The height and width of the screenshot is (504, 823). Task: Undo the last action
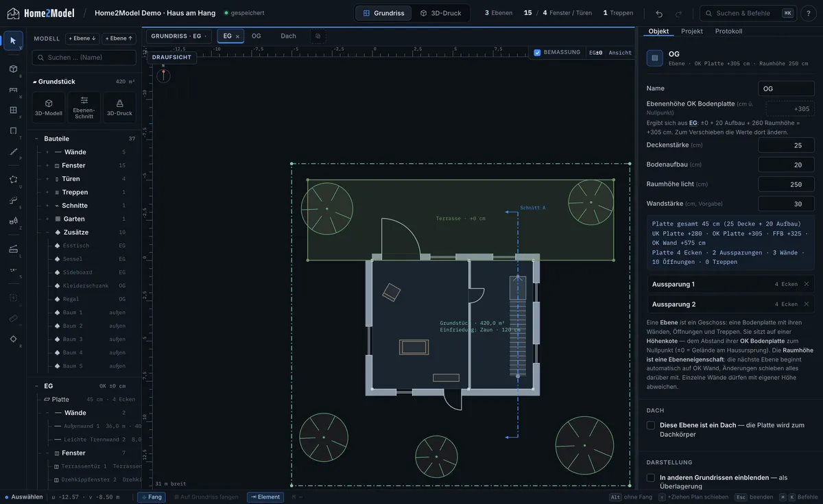659,13
